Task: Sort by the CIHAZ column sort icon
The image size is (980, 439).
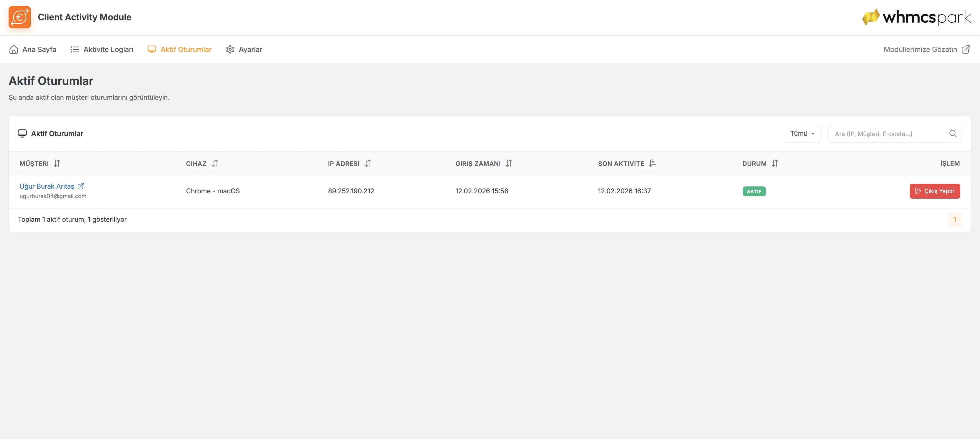Action: [x=215, y=163]
